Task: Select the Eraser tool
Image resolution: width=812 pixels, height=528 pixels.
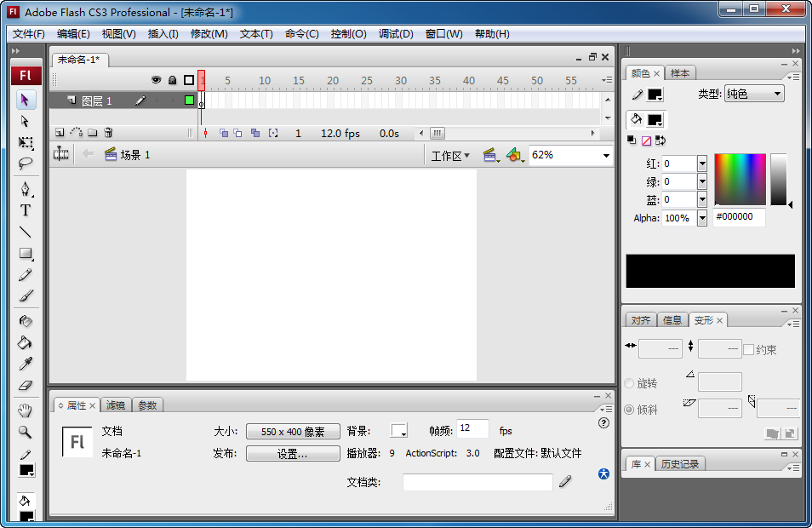Action: (26, 386)
